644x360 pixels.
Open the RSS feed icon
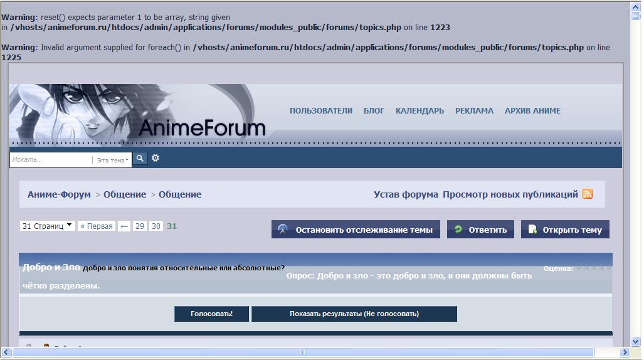click(588, 194)
